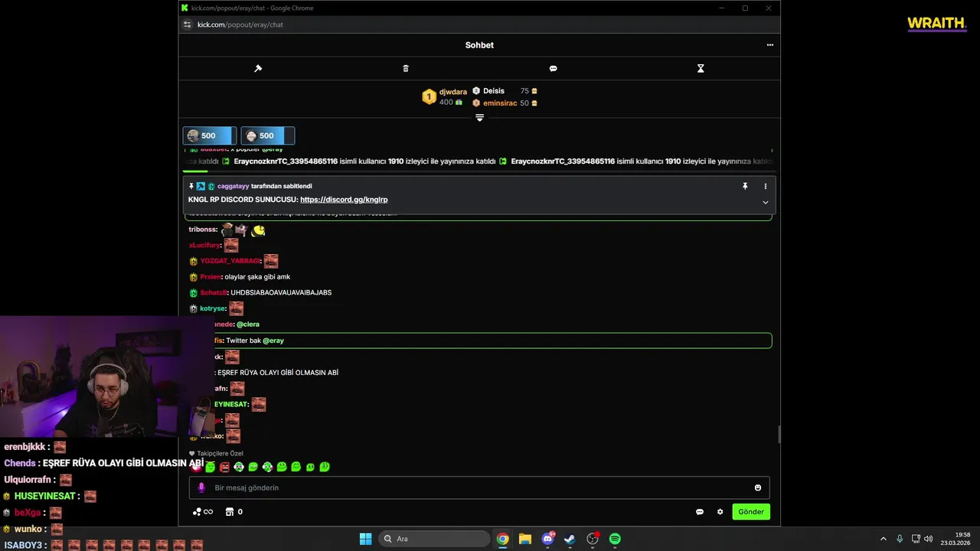
Task: Unpin the pinned message with pin icon
Action: point(744,186)
